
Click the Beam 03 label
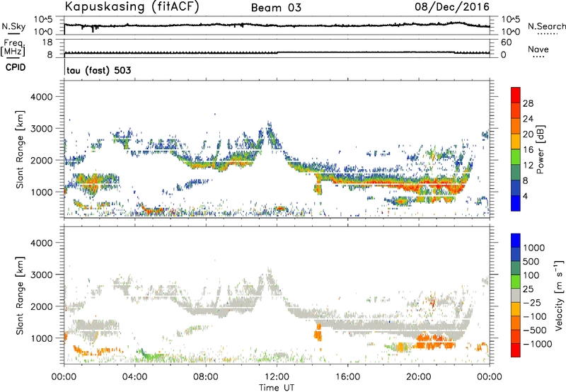click(276, 8)
